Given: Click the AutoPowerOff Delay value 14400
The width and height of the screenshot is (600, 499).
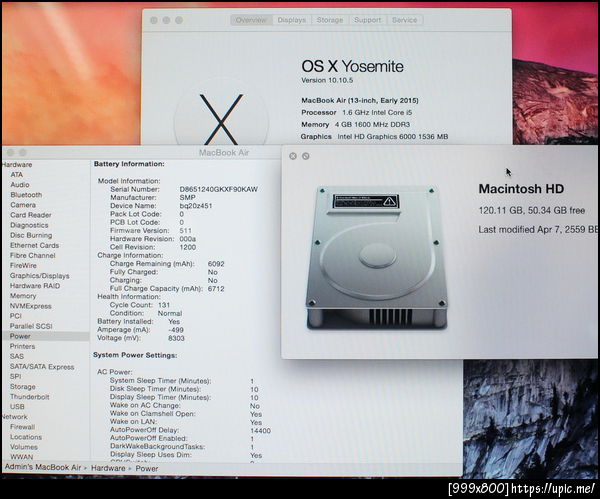Looking at the screenshot, I should pos(260,431).
